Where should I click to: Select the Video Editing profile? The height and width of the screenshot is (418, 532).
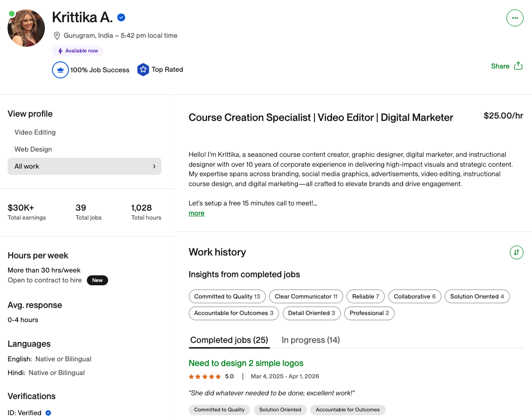(x=35, y=132)
